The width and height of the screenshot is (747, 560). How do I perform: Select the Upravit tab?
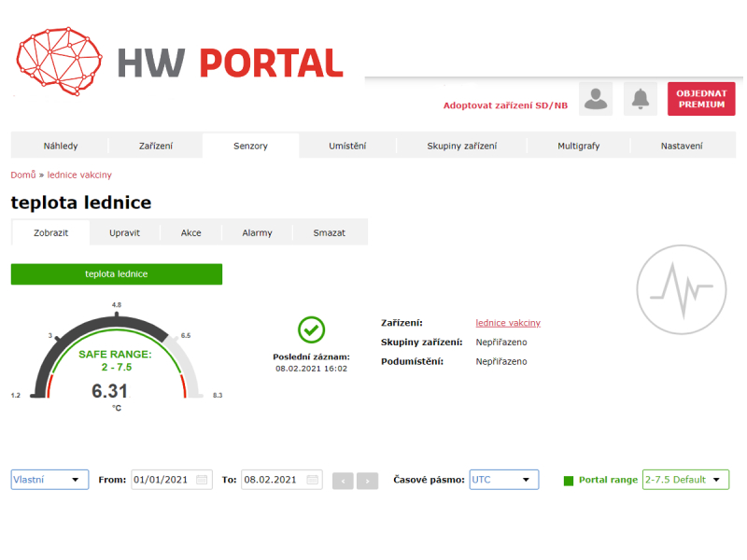[124, 232]
